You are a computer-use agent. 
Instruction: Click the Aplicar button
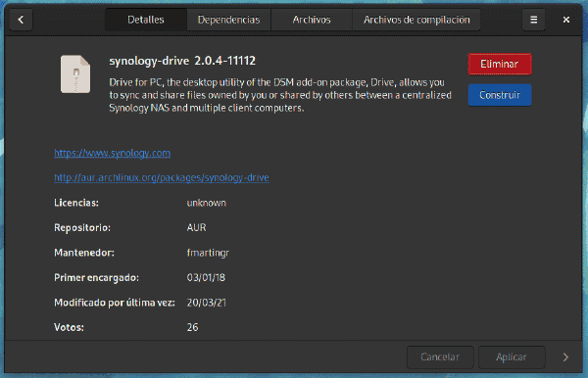coord(512,357)
